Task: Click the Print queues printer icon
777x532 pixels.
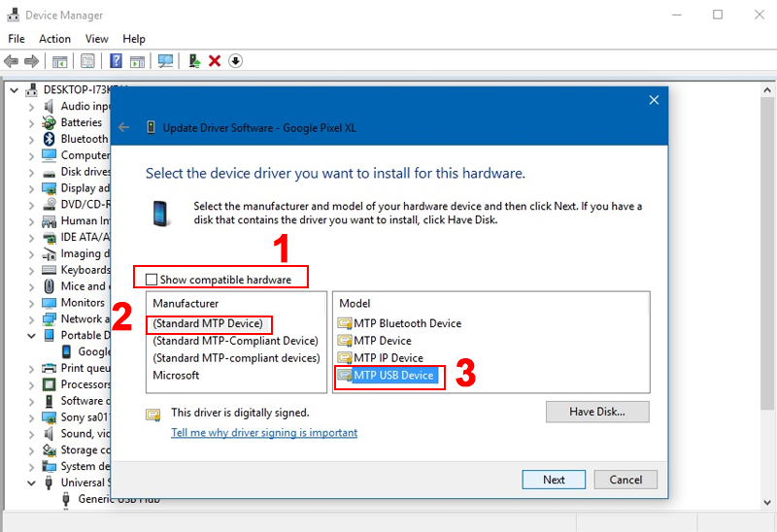Action: point(50,368)
